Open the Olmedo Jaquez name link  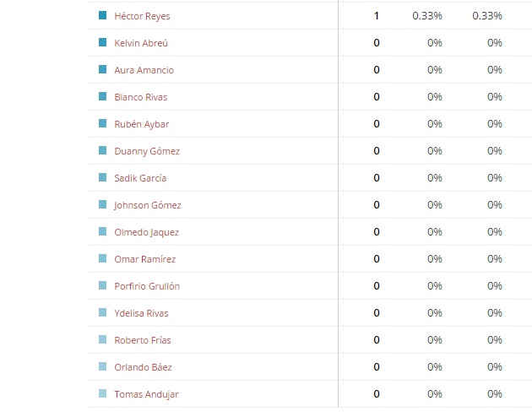tap(146, 232)
